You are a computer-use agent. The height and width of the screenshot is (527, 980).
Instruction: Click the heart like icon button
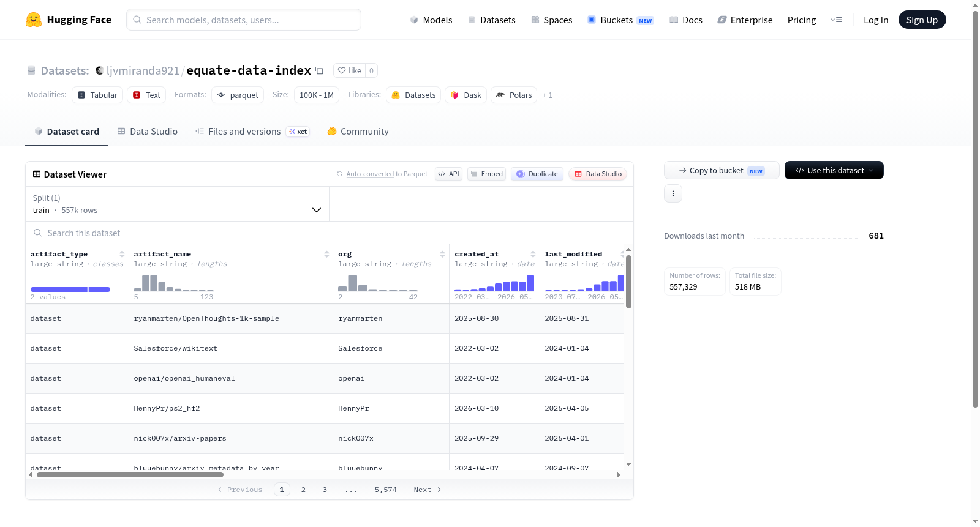pos(350,70)
